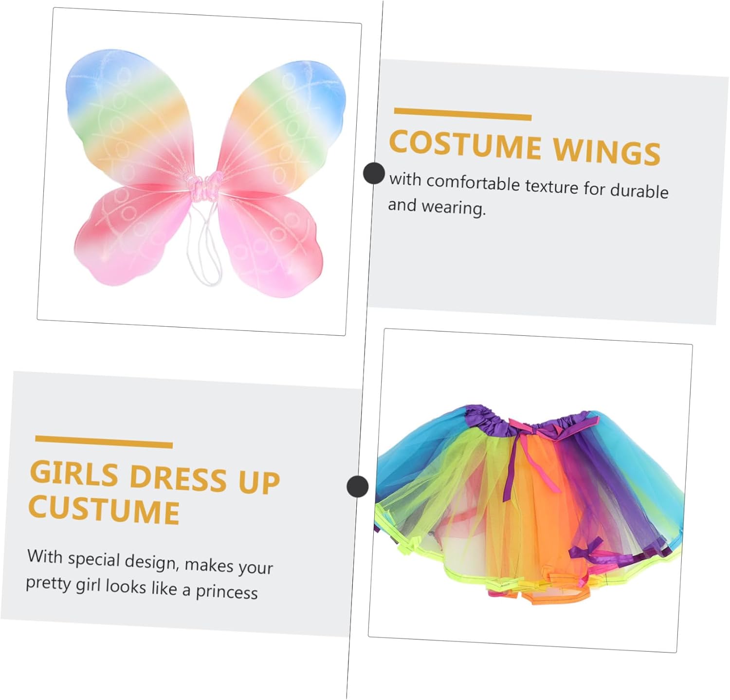Click the text about pretty girl princess

click(149, 574)
